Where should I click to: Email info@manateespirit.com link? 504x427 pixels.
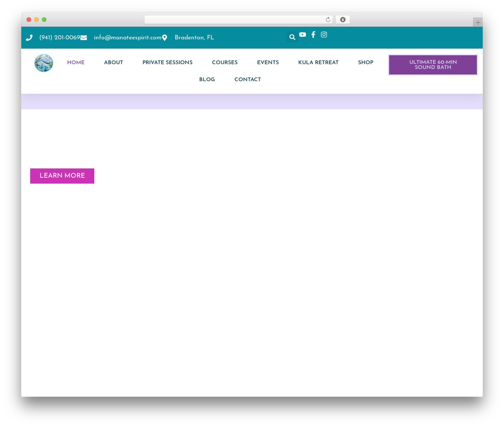(x=128, y=37)
